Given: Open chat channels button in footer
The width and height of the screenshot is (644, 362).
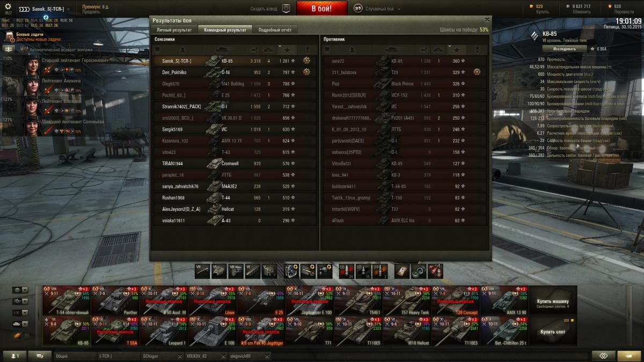Looking at the screenshot, I should 40,356.
